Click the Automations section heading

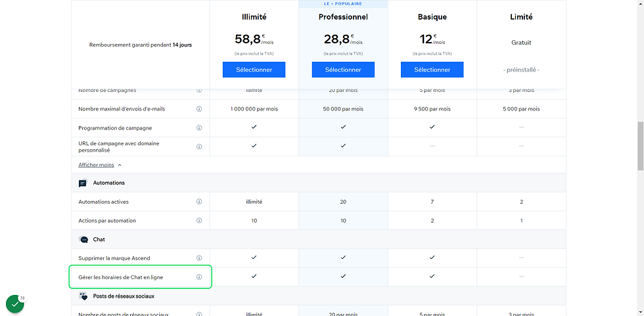click(x=109, y=183)
